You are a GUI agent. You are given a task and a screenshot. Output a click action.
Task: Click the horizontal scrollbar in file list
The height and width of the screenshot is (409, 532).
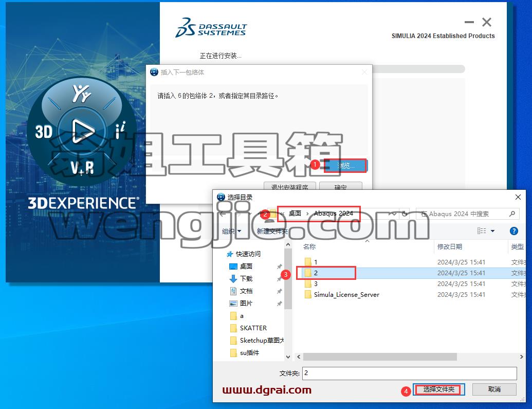point(380,357)
